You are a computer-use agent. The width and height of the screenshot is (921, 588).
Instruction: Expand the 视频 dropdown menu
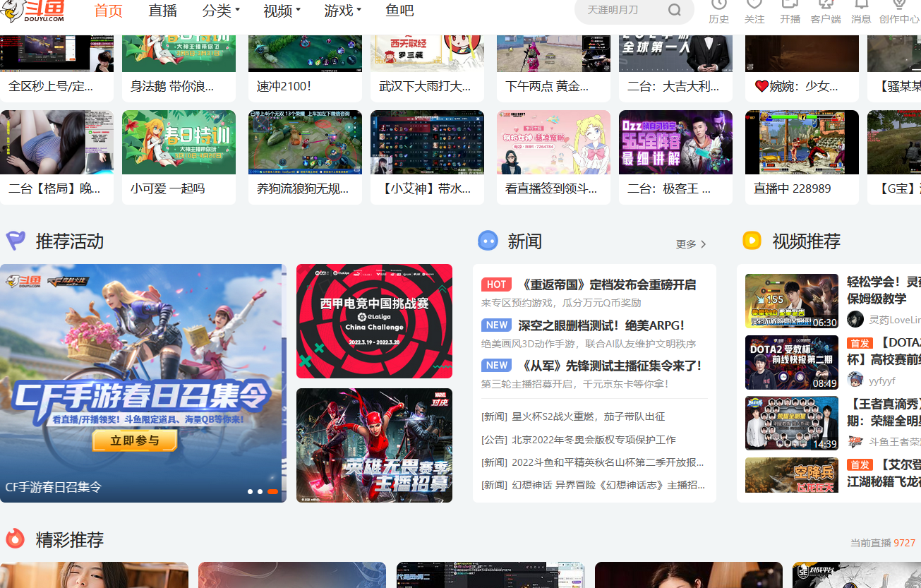pyautogui.click(x=282, y=11)
